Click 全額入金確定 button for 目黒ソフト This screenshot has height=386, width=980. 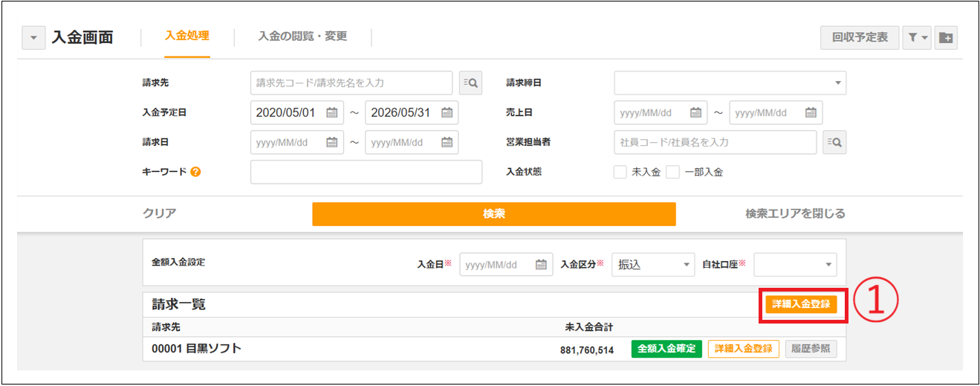coord(666,349)
